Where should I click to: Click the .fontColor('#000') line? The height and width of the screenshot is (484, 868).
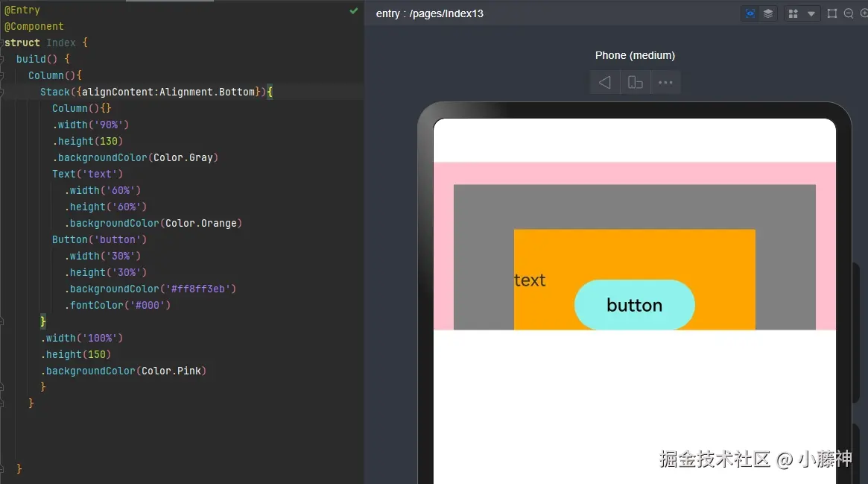pos(118,305)
